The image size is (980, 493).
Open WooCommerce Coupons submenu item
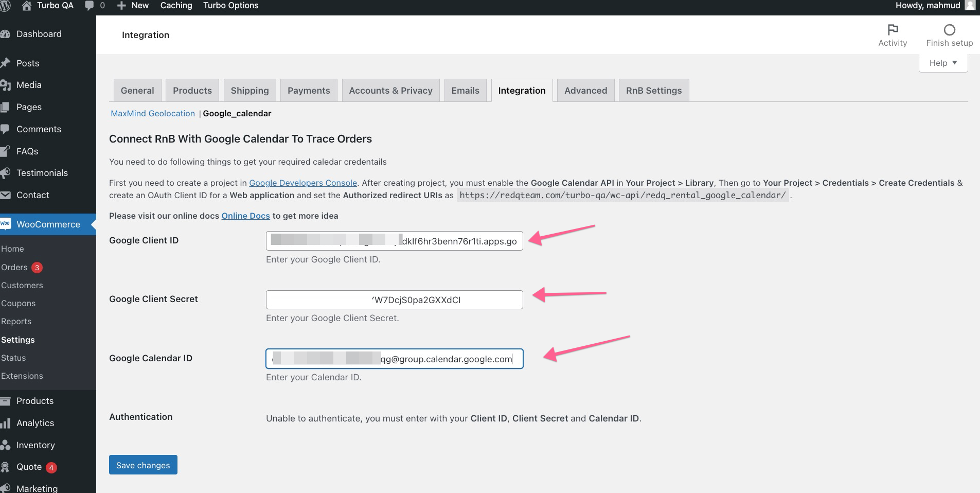[18, 303]
